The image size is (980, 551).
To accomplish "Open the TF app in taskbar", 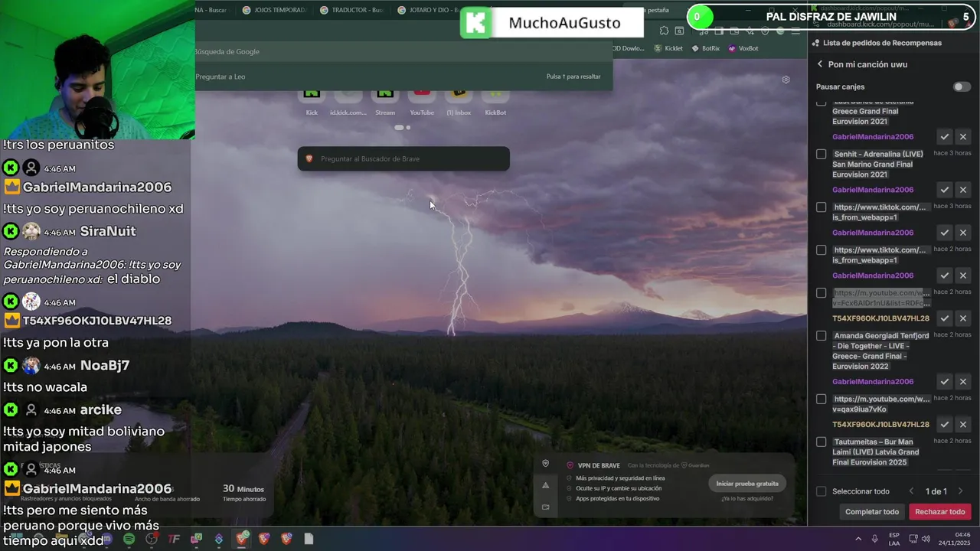I will 174,539.
